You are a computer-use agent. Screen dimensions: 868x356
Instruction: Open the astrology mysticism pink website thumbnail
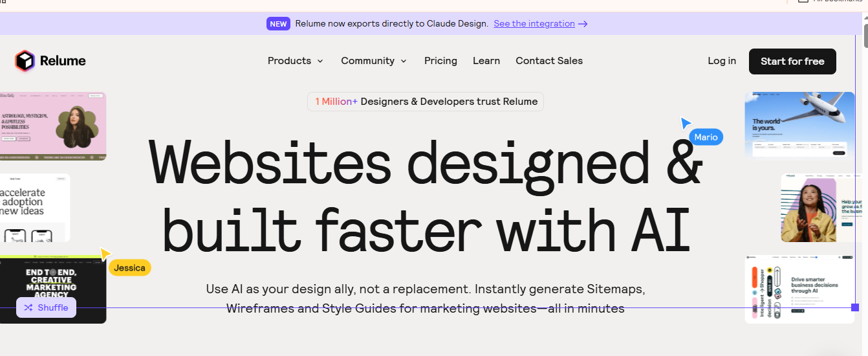[53, 126]
